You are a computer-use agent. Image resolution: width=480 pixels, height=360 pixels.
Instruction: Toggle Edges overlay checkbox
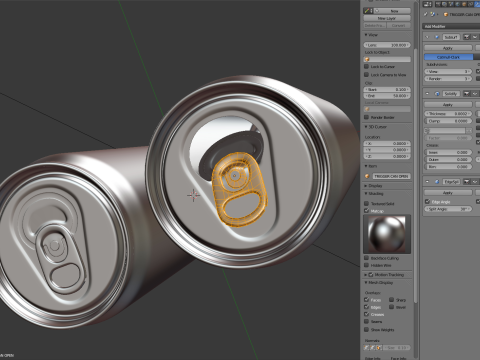(367, 307)
